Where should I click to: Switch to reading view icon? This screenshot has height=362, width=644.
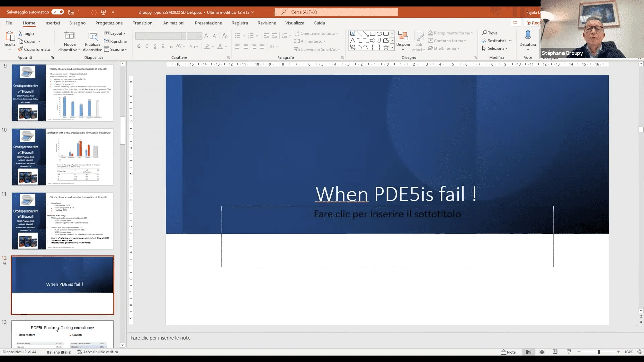(x=555, y=352)
